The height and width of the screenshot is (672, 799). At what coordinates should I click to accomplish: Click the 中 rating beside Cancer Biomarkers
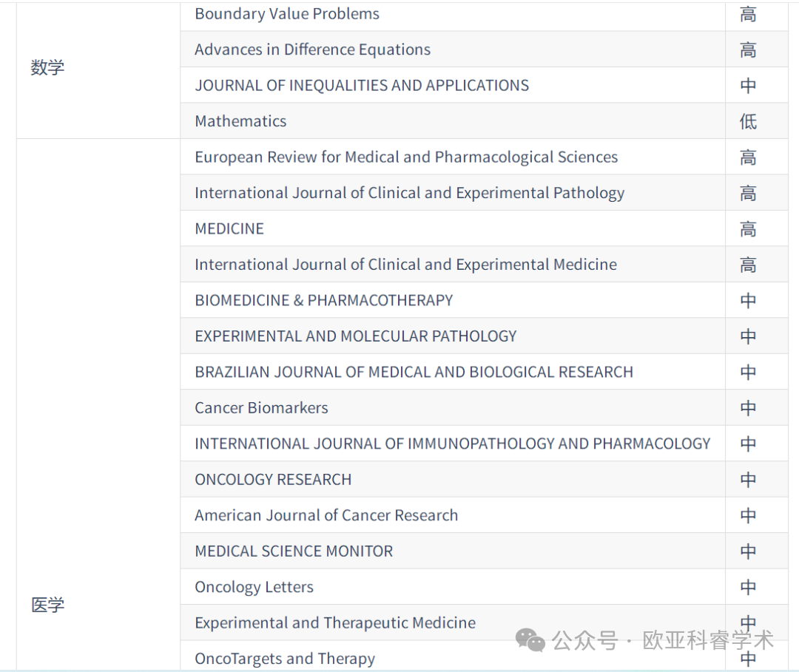(x=748, y=408)
